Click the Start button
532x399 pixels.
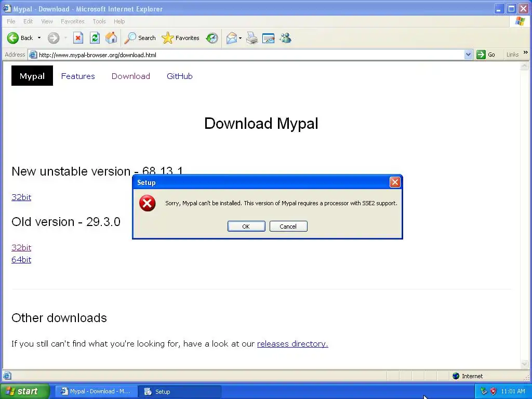pyautogui.click(x=24, y=391)
